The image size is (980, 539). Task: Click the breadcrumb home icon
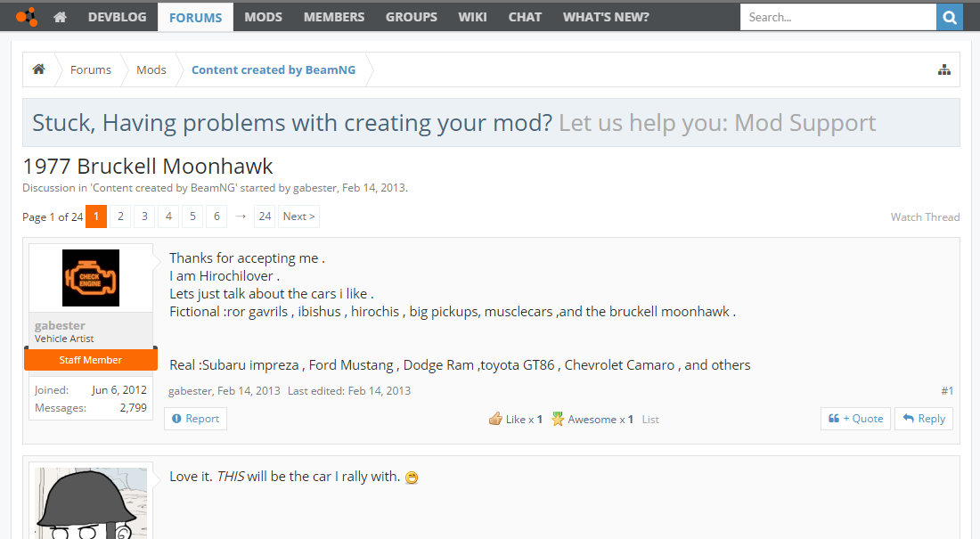[38, 69]
